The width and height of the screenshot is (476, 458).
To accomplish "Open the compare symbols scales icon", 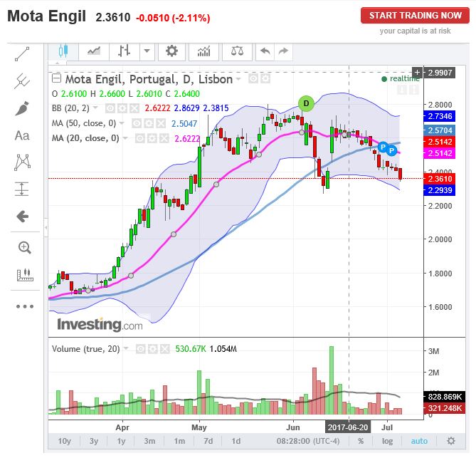I will point(237,51).
